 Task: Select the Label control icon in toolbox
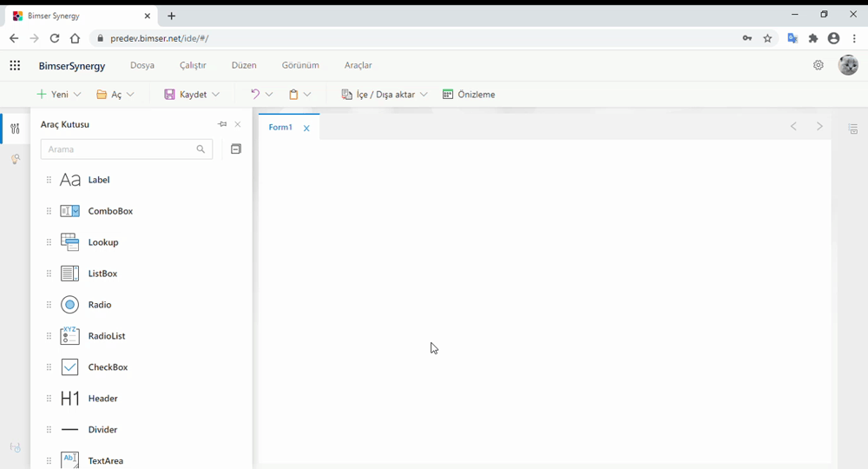[69, 180]
